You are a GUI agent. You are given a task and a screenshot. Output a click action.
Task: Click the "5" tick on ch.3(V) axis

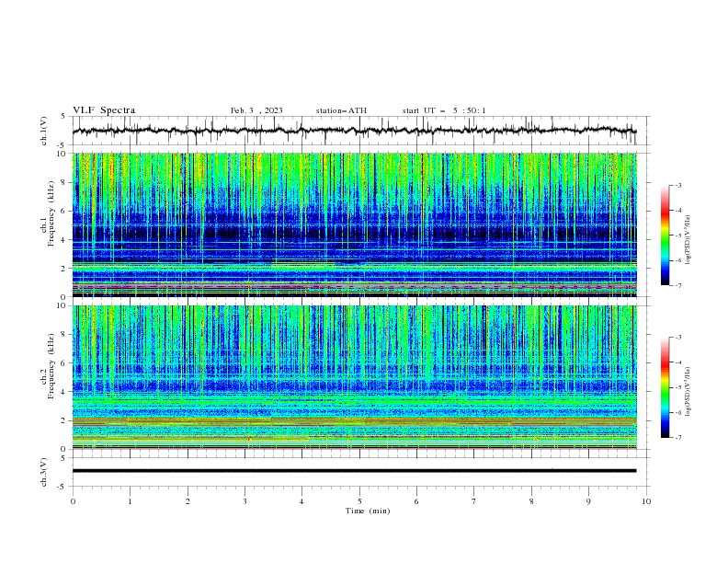[x=63, y=458]
